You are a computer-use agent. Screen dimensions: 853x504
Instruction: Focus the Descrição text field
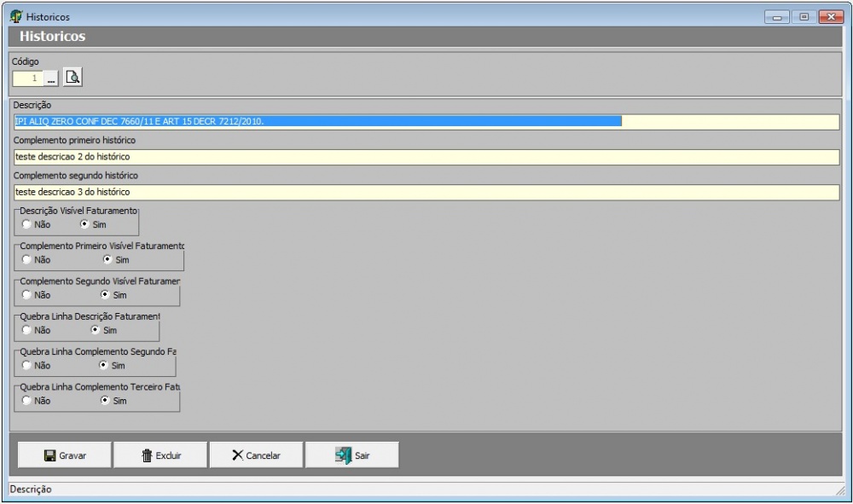click(x=426, y=121)
